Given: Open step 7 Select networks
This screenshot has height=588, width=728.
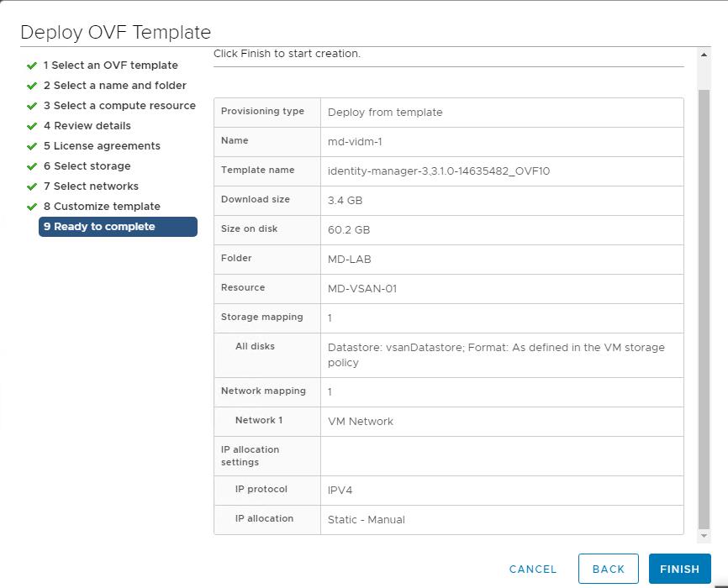Looking at the screenshot, I should (x=91, y=186).
